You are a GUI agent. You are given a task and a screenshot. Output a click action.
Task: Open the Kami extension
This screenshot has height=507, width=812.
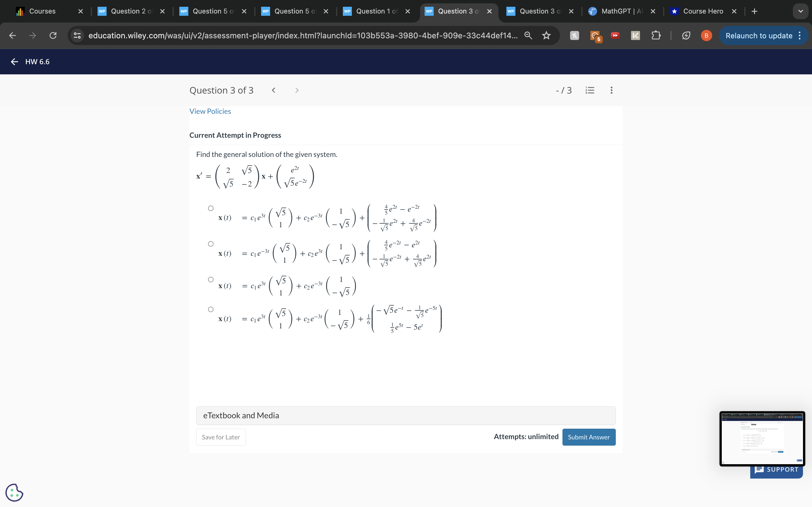click(x=635, y=35)
